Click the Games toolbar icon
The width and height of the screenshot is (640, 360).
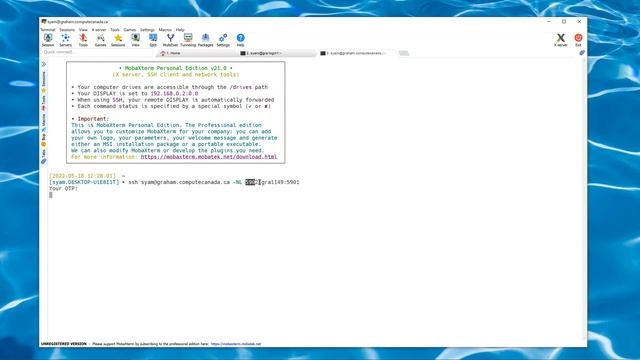coord(100,40)
